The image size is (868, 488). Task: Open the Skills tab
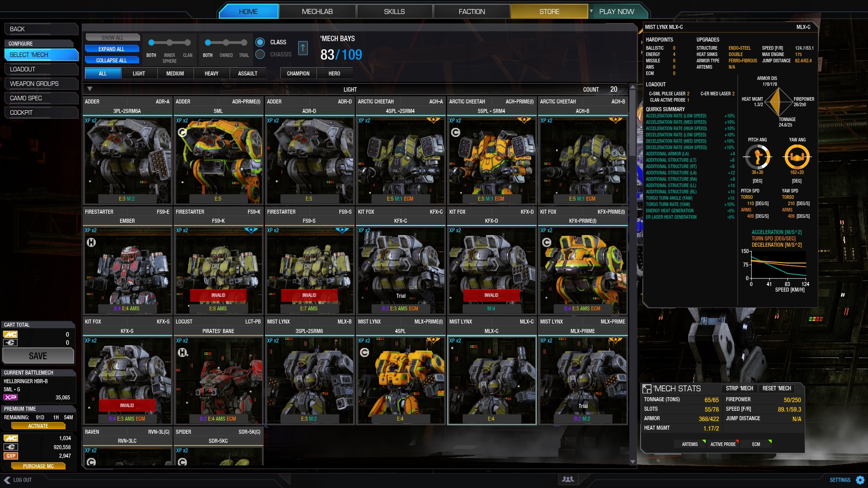(394, 11)
